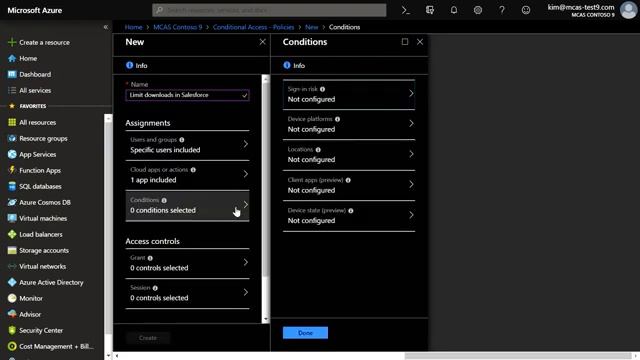Click the Storage accounts icon
This screenshot has height=360, width=640.
pos(12,250)
